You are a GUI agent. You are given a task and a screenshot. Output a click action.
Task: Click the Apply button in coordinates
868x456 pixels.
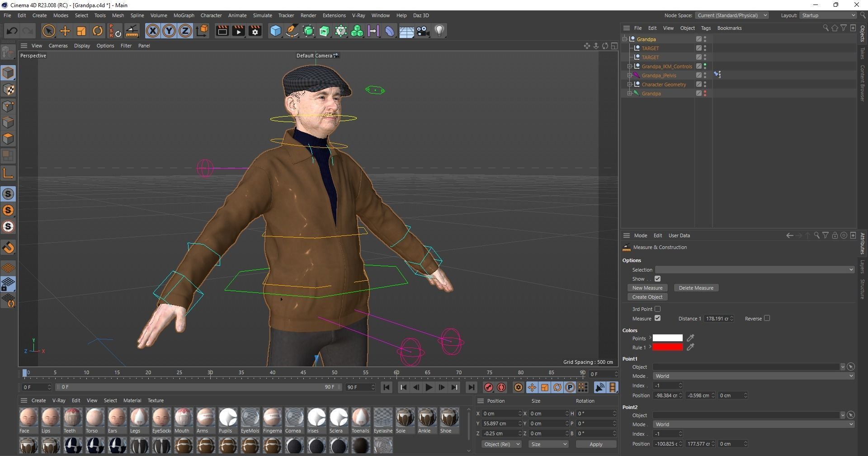[x=595, y=444]
